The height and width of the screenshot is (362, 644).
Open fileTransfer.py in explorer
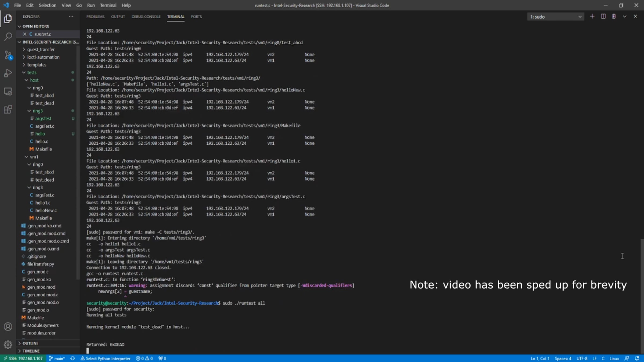tap(41, 264)
